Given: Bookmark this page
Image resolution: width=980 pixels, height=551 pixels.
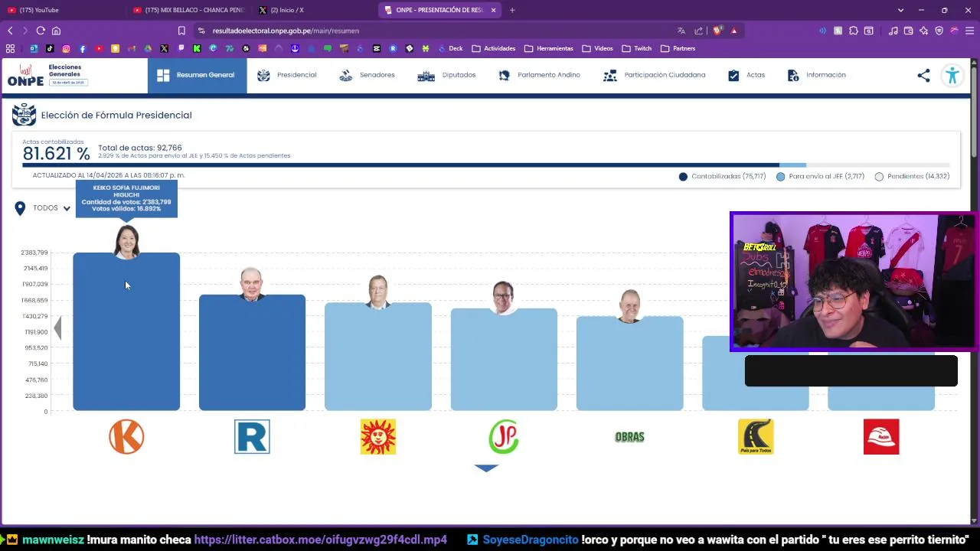Looking at the screenshot, I should click(181, 31).
